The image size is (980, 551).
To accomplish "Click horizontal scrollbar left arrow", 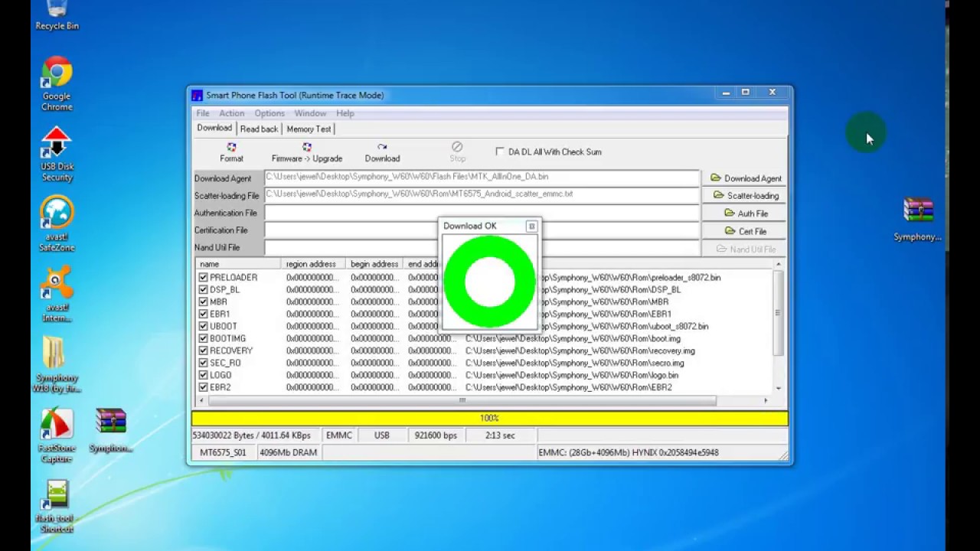I will coord(201,400).
